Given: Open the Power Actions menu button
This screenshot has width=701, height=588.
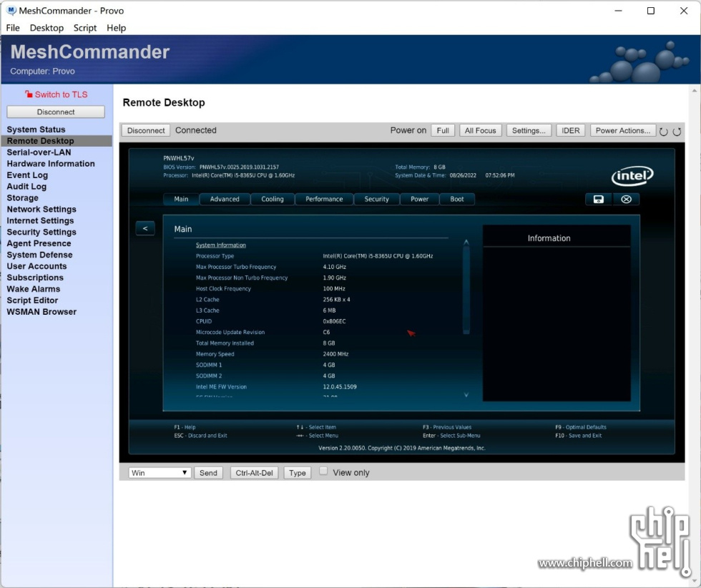Looking at the screenshot, I should coord(623,131).
